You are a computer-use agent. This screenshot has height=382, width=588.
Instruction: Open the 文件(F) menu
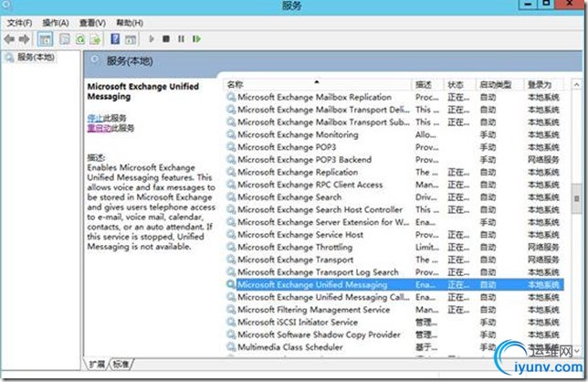(x=19, y=23)
